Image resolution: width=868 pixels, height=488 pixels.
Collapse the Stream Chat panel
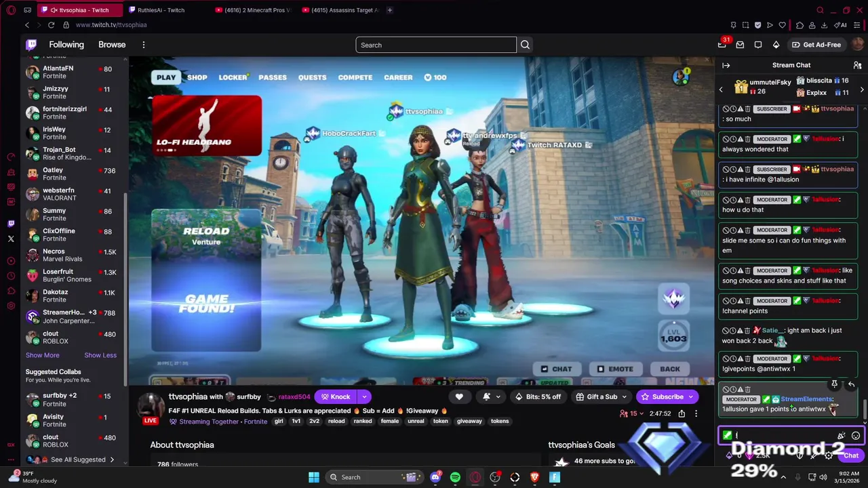coord(726,65)
